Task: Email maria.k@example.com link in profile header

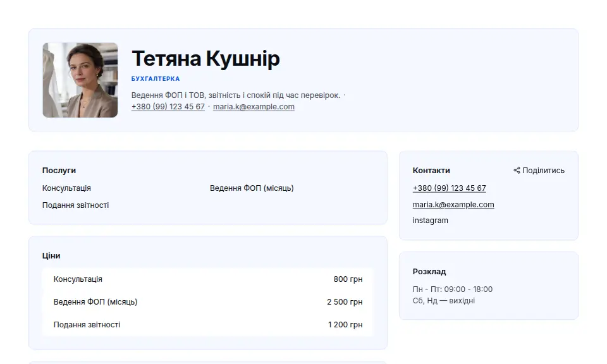Action: [x=254, y=107]
